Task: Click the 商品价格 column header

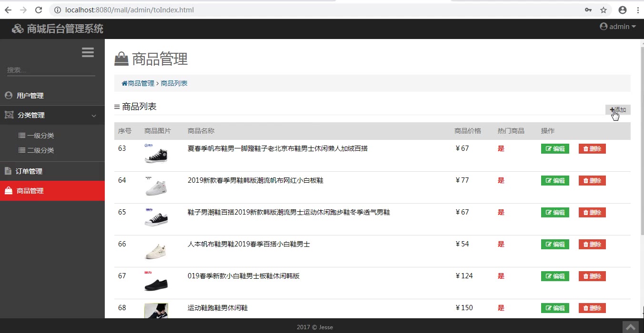Action: (x=468, y=131)
